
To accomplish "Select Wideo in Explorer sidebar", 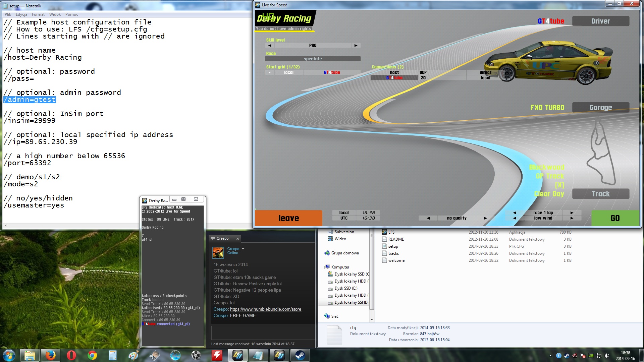I will coord(340,239).
